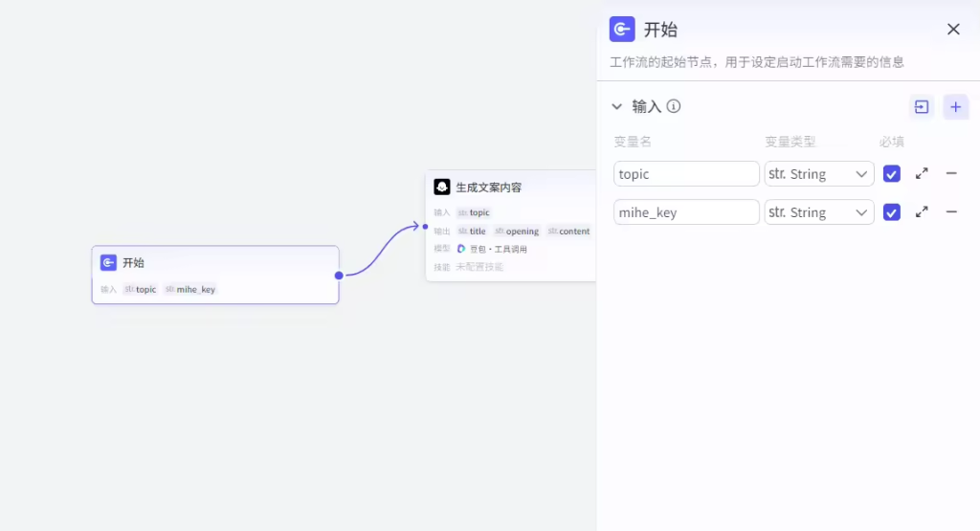Add a new input variable with plus icon
Screen dimensions: 980x531
[x=955, y=107]
